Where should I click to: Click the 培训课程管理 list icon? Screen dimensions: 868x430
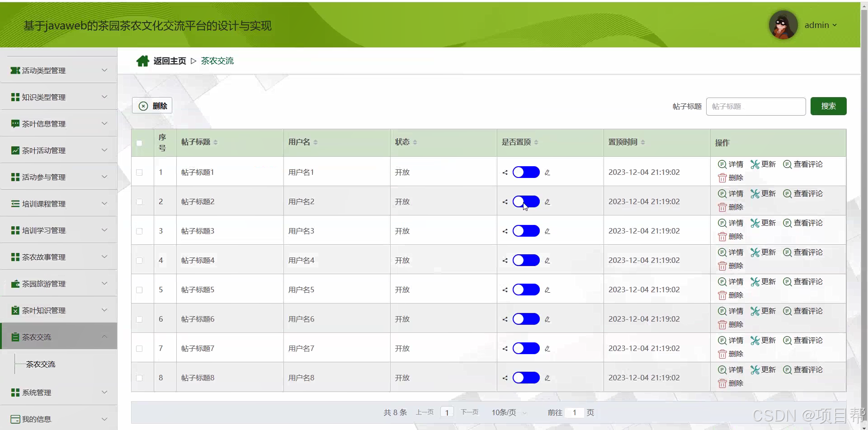[x=15, y=204]
